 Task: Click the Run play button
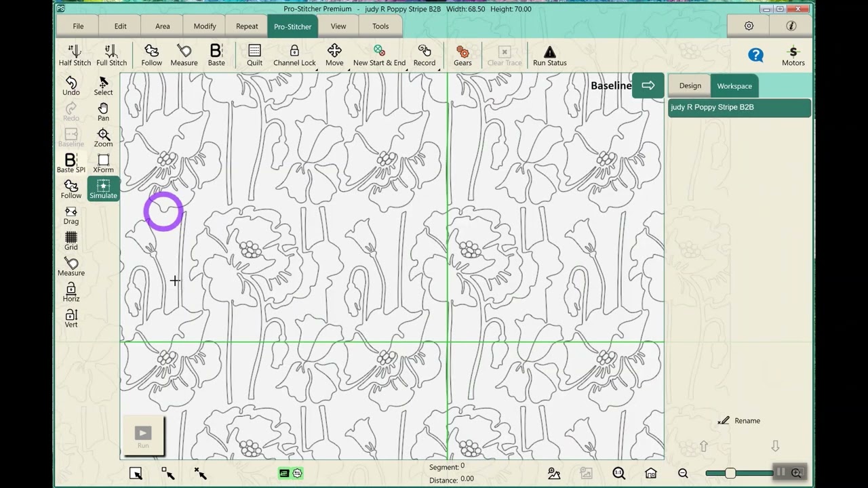coord(143,435)
